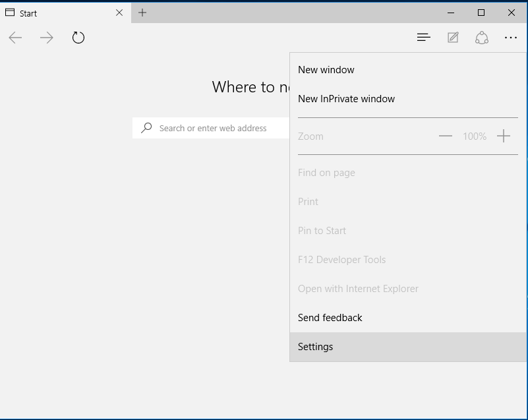Click the Back navigation arrow

[x=15, y=38]
